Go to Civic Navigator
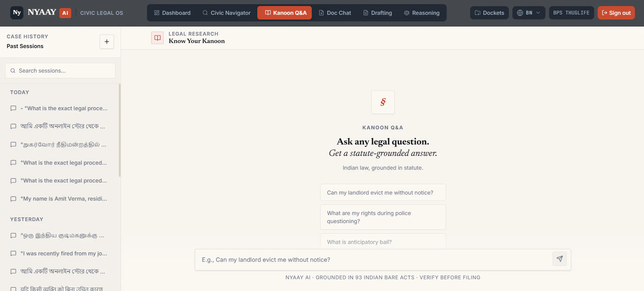 226,13
